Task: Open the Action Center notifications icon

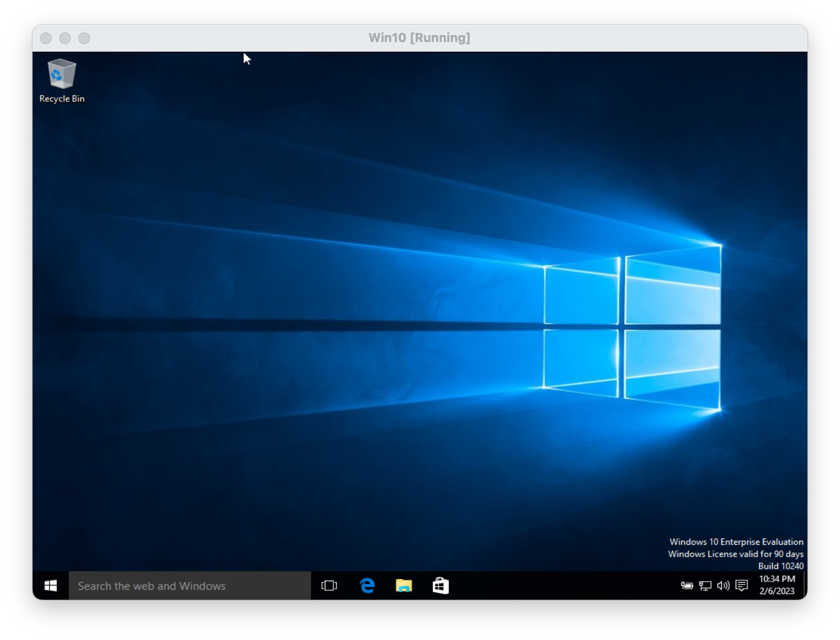Action: click(x=741, y=585)
